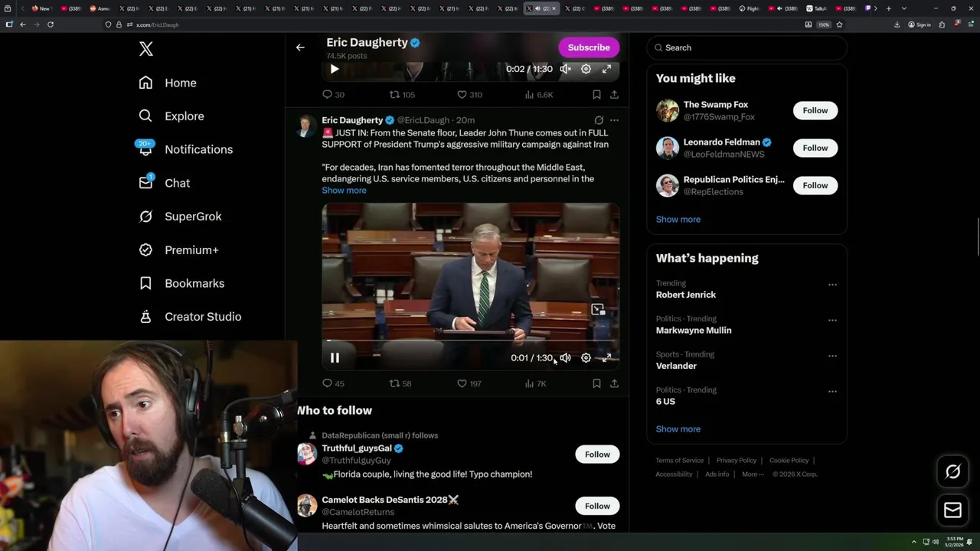
Task: Open top video settings gear
Action: click(x=586, y=69)
